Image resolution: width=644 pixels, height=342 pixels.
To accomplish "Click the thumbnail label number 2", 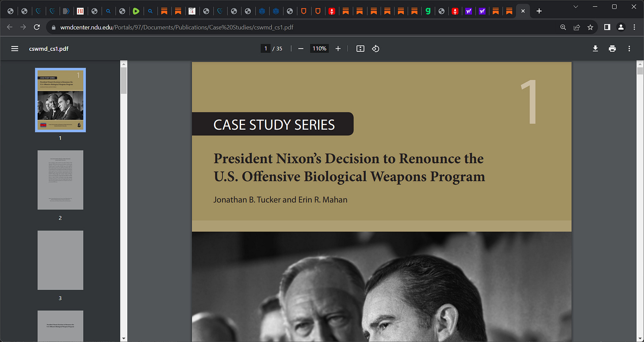I will tap(61, 218).
